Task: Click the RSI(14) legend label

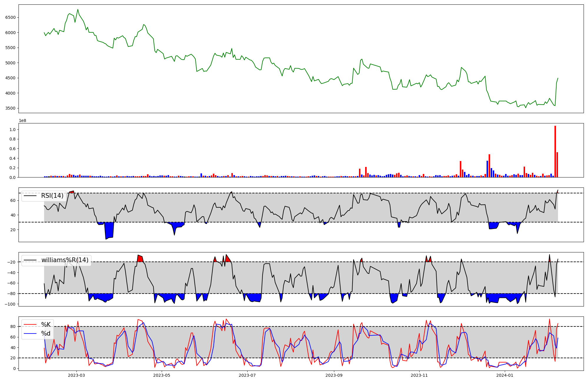Action: point(52,196)
